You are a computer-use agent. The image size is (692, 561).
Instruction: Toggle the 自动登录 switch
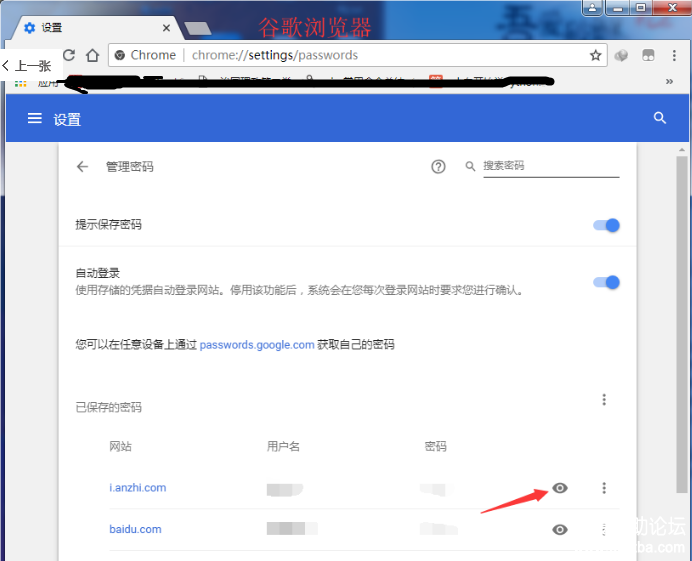click(x=606, y=282)
